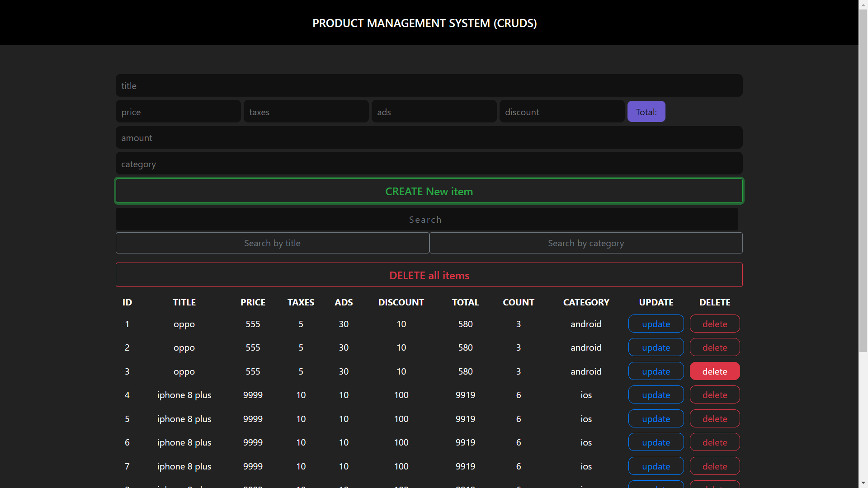Image resolution: width=868 pixels, height=488 pixels.
Task: Delete iphone 8 plus row ID 7
Action: [x=715, y=466]
